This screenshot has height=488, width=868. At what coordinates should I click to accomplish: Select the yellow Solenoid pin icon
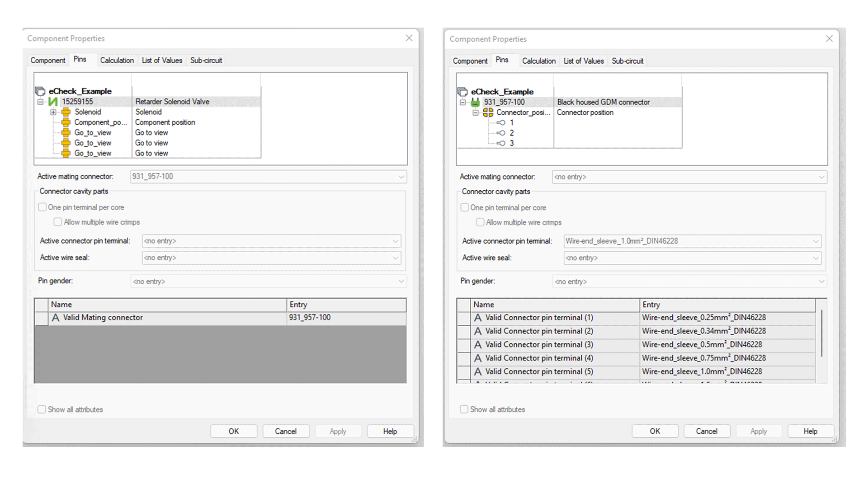click(66, 112)
